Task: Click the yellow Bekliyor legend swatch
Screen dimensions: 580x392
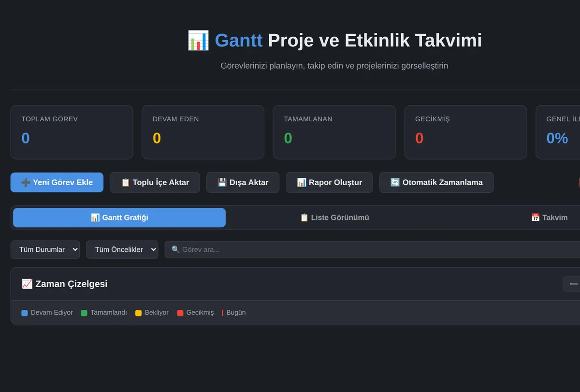Action: [x=139, y=313]
